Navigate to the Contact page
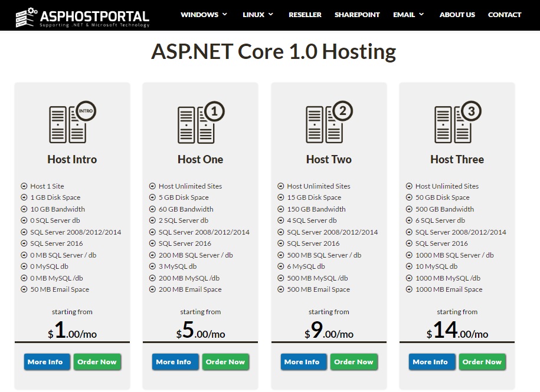 [x=505, y=15]
